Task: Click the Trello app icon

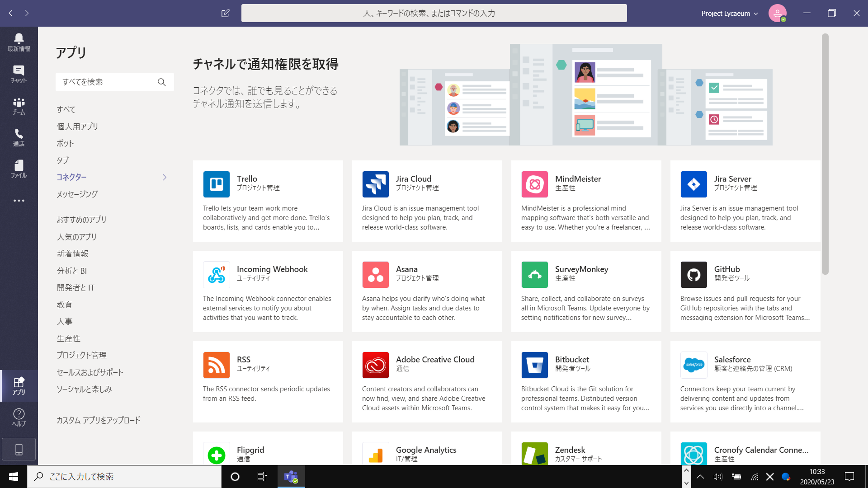Action: [216, 184]
